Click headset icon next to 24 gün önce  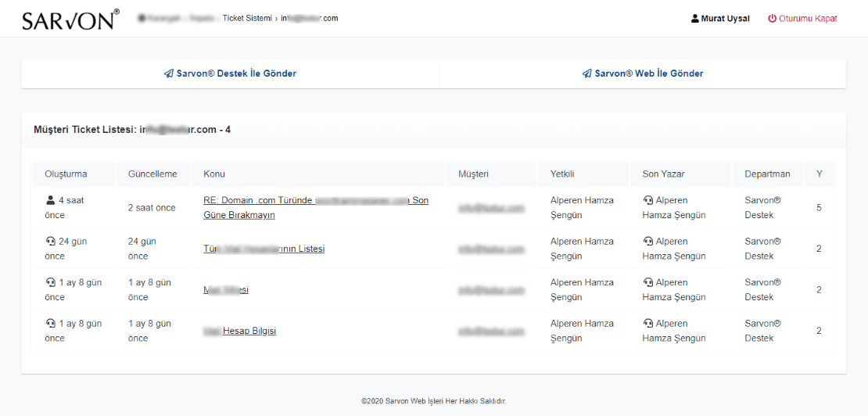click(51, 242)
